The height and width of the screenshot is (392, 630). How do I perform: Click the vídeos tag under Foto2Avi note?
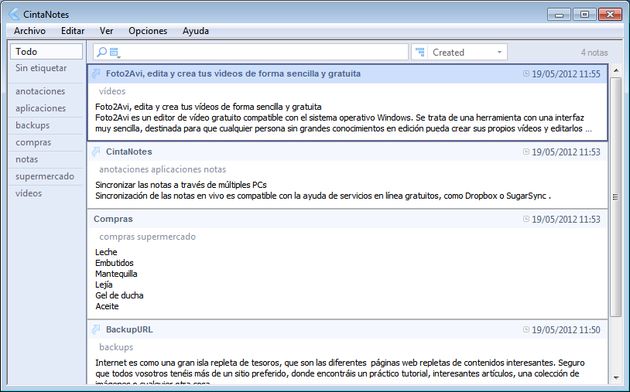(112, 91)
